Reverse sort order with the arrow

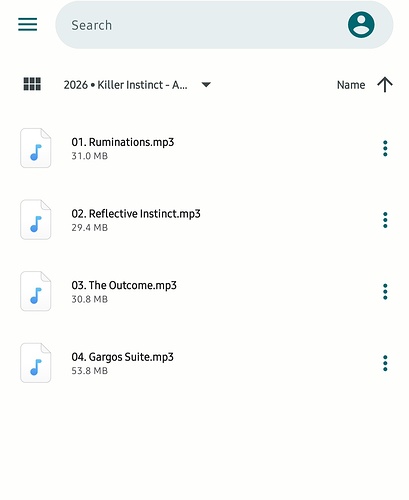385,85
